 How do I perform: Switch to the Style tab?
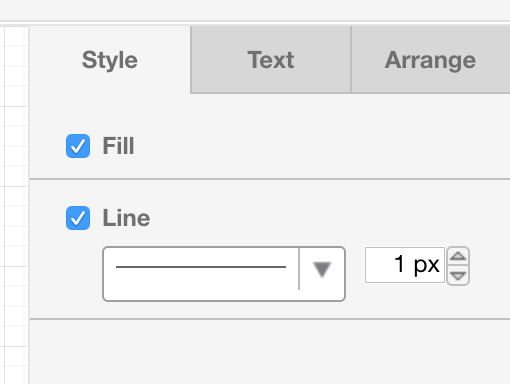(110, 60)
